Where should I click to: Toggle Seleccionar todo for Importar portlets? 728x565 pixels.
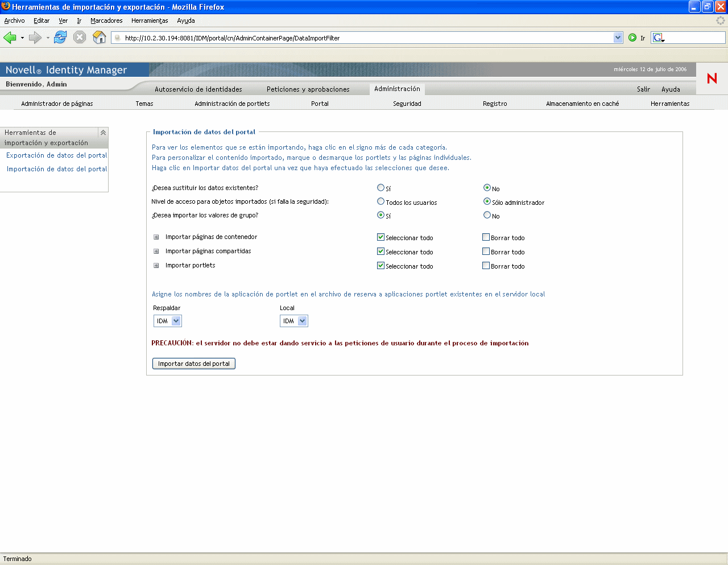pyautogui.click(x=380, y=266)
